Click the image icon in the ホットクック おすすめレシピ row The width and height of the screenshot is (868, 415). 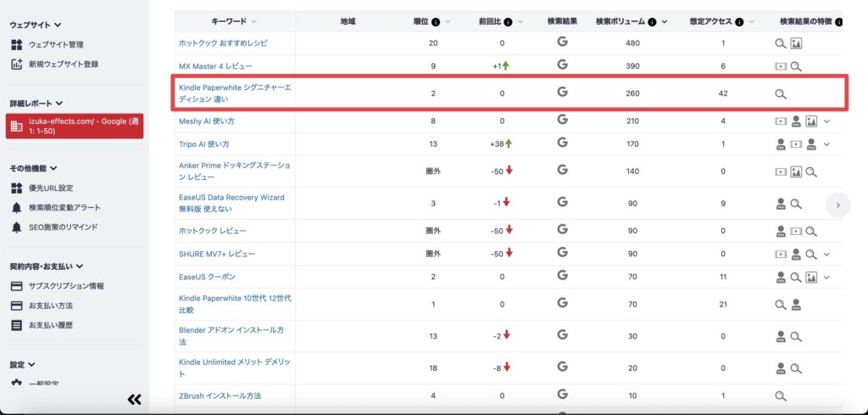coord(795,43)
